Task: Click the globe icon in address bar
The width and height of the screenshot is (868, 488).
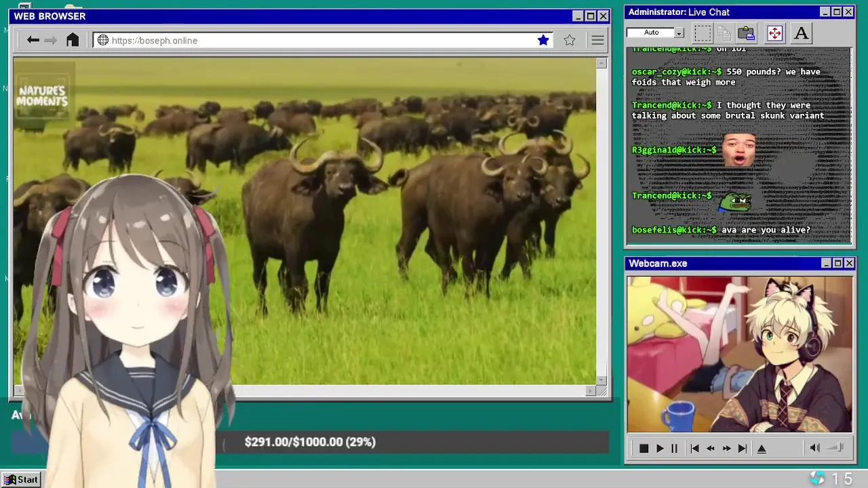Action: click(x=103, y=41)
